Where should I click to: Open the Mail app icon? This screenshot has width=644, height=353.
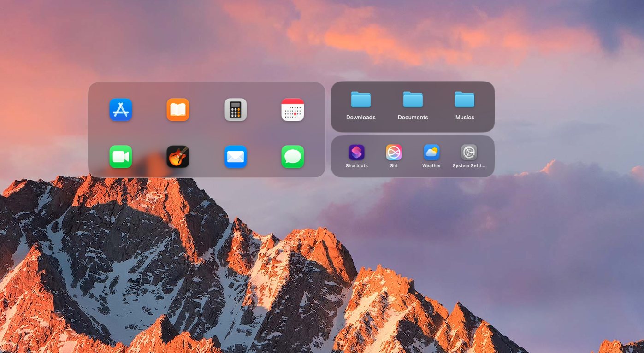pyautogui.click(x=236, y=157)
